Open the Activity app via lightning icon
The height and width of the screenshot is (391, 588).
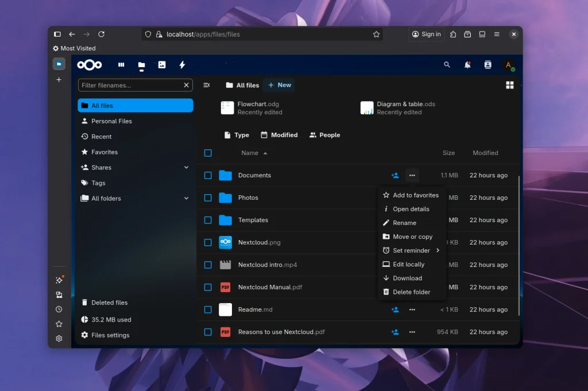[182, 65]
